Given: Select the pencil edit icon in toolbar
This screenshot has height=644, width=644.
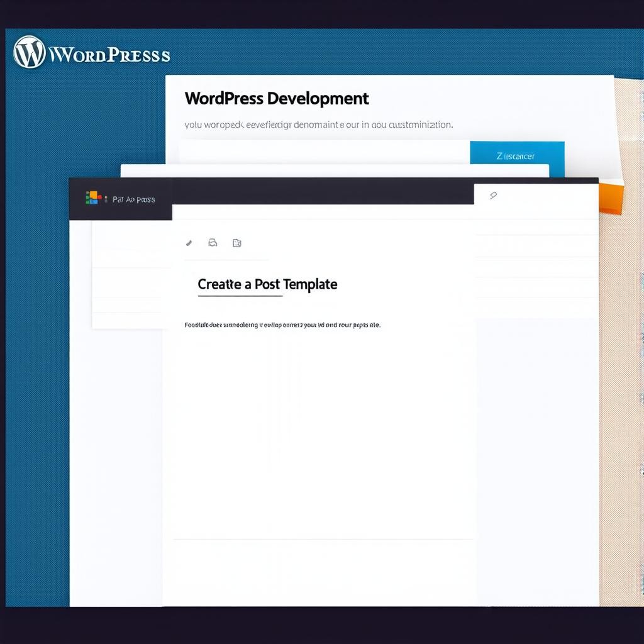Looking at the screenshot, I should click(189, 243).
